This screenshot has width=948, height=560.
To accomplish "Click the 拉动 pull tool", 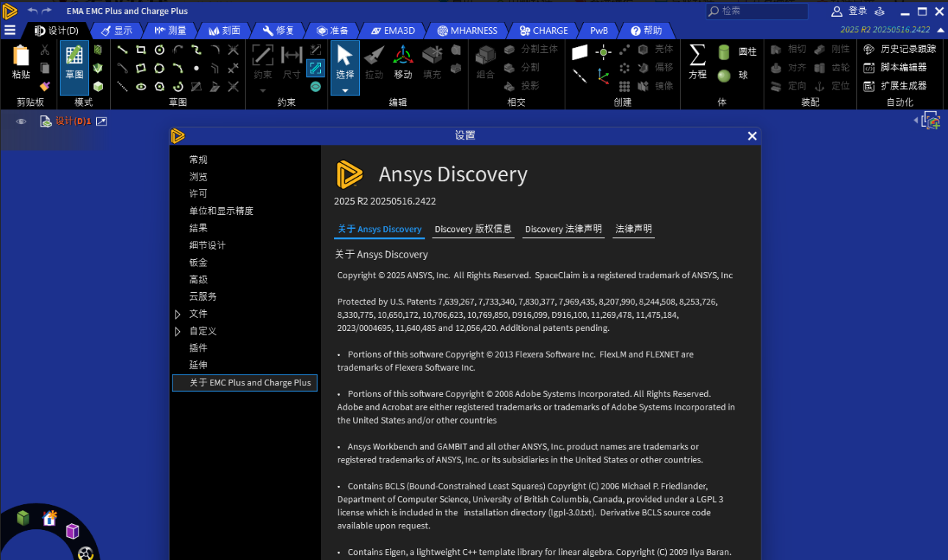I will pyautogui.click(x=374, y=62).
